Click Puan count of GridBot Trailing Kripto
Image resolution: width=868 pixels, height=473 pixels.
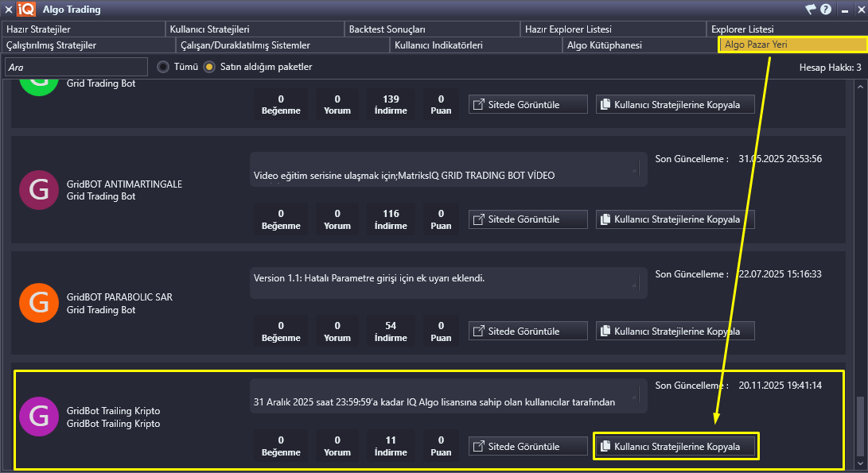(x=441, y=446)
